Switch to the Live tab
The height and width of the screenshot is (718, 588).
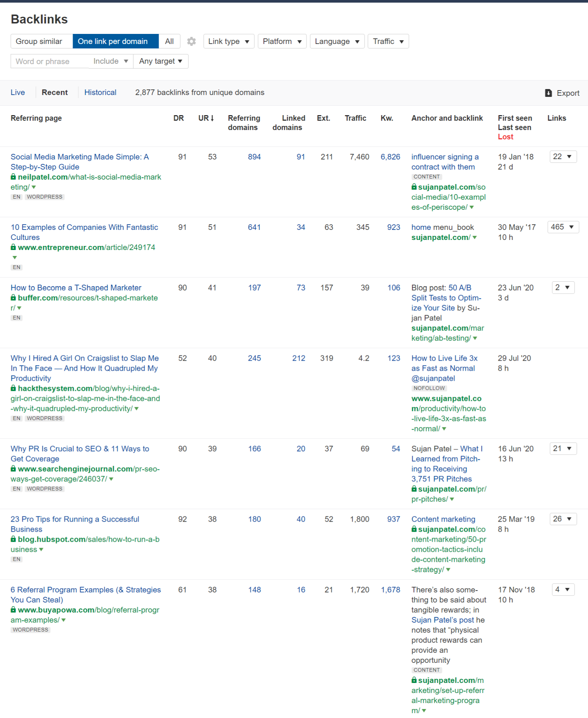18,92
